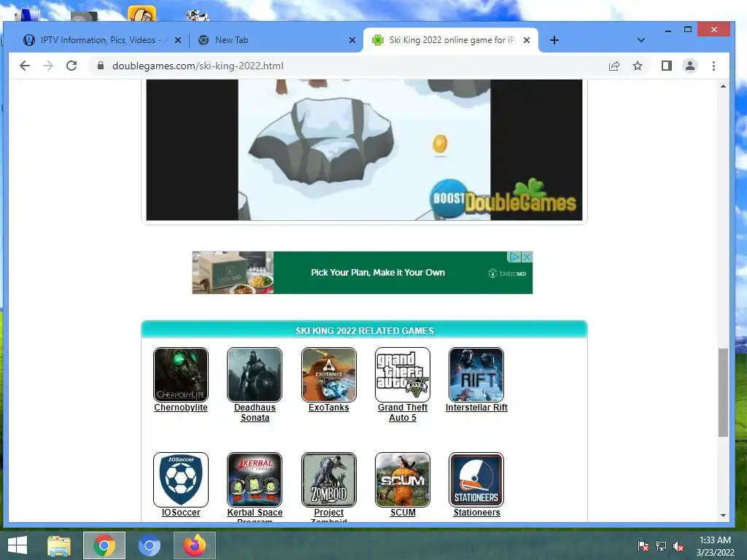Open the Chernobylite text link
Viewport: 747px width, 560px height.
pyautogui.click(x=181, y=408)
